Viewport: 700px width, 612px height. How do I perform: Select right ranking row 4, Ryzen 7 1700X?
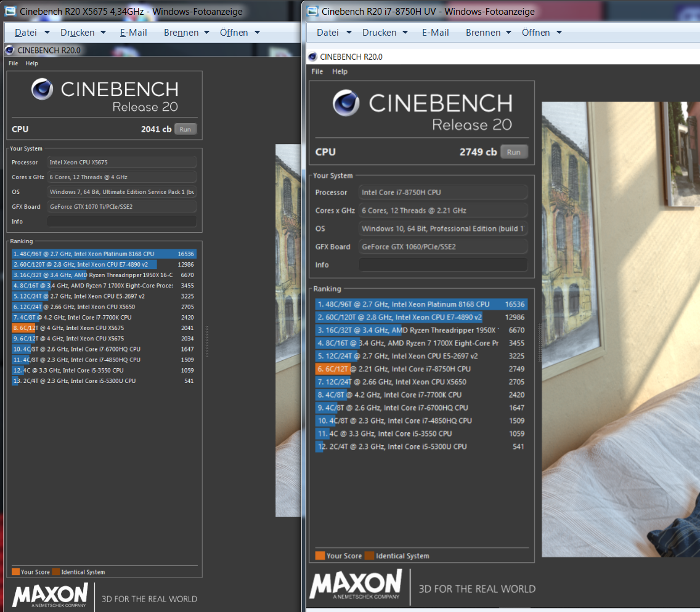pos(421,343)
